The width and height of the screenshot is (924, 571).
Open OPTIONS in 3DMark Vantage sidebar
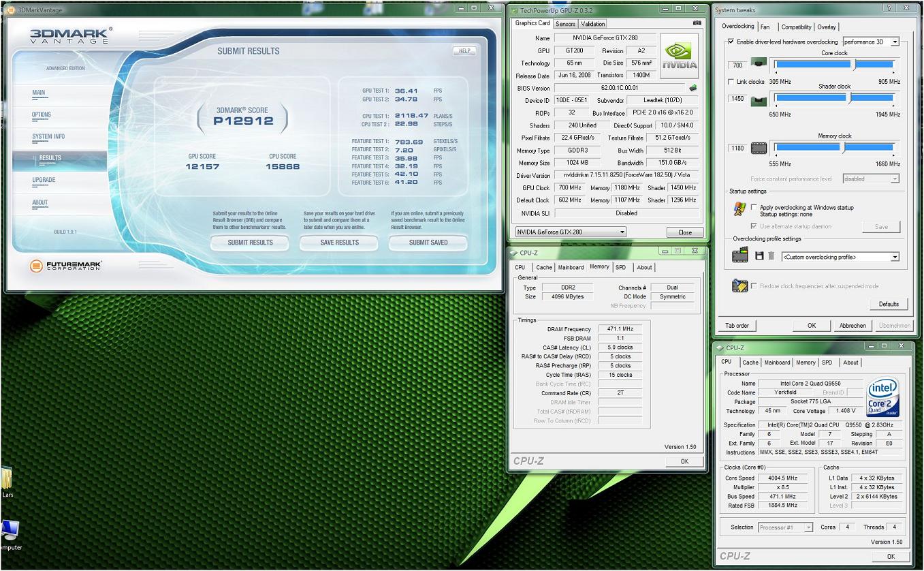coord(42,114)
